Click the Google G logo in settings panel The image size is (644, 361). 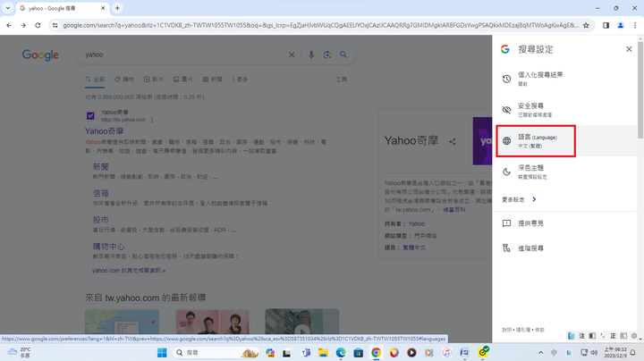505,49
